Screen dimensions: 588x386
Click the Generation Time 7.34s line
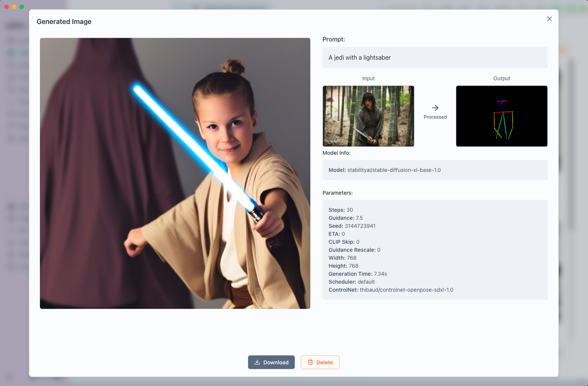[x=357, y=274]
